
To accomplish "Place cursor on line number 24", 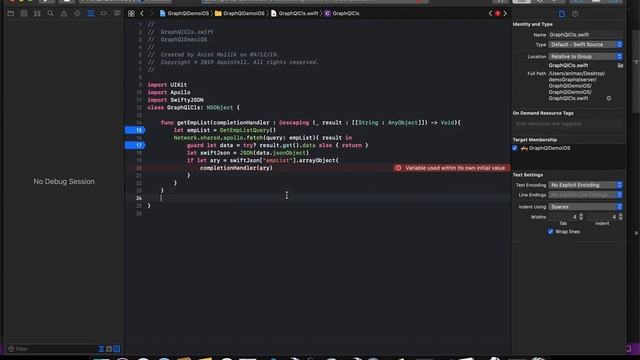I will pyautogui.click(x=139, y=198).
